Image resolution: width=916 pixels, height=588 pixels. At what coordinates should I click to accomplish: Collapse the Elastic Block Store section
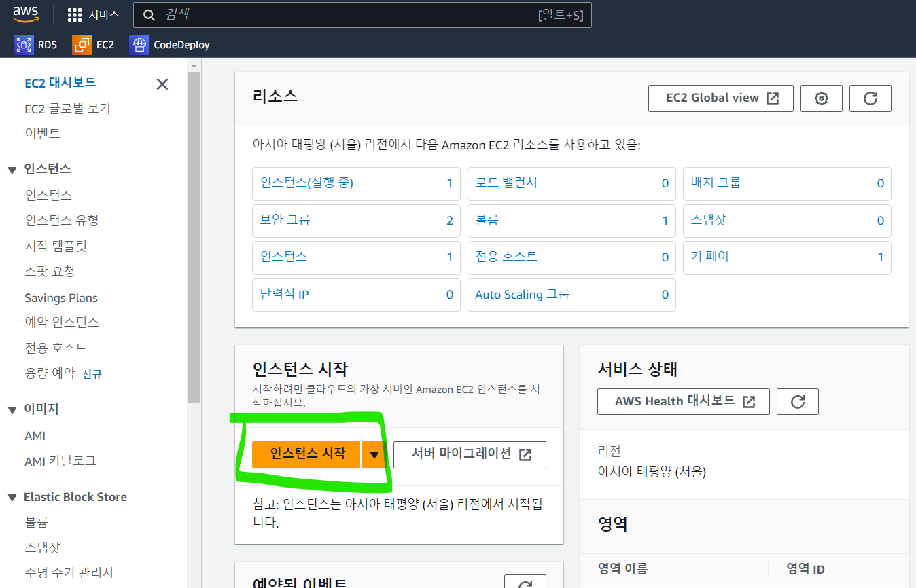12,498
